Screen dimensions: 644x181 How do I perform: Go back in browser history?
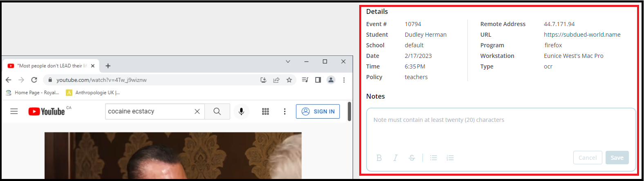click(x=9, y=80)
